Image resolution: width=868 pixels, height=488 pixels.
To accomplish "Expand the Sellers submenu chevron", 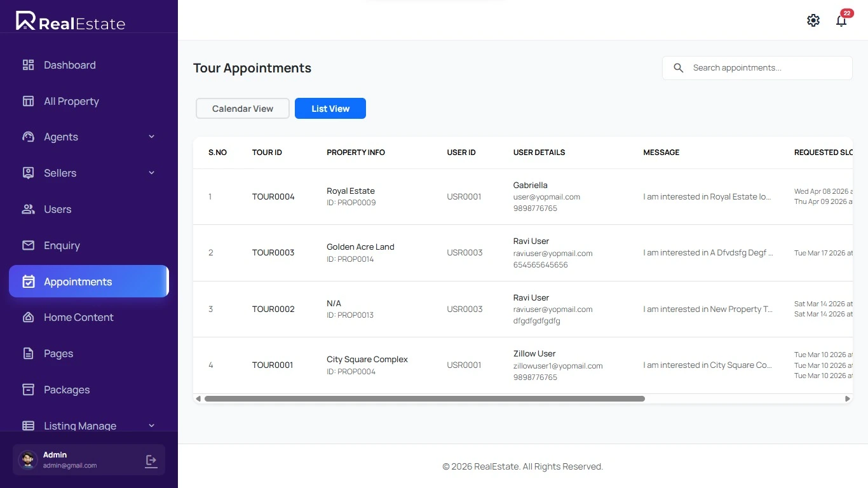I will click(151, 173).
